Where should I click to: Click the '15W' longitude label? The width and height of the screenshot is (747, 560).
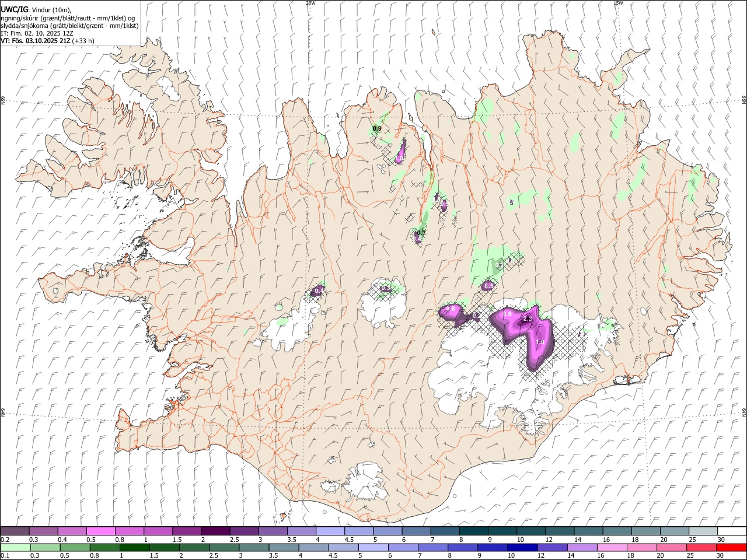point(618,3)
